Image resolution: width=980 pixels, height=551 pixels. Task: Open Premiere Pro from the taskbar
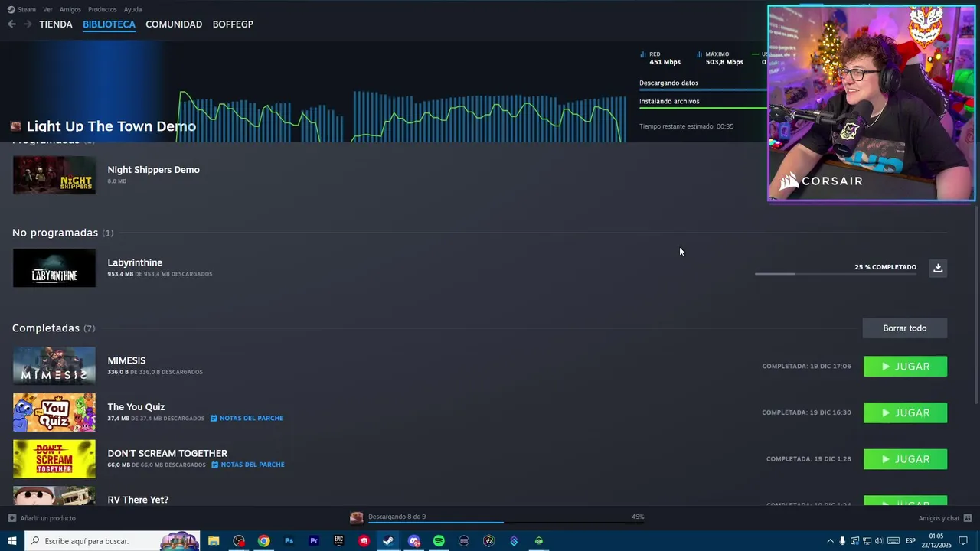tap(314, 541)
